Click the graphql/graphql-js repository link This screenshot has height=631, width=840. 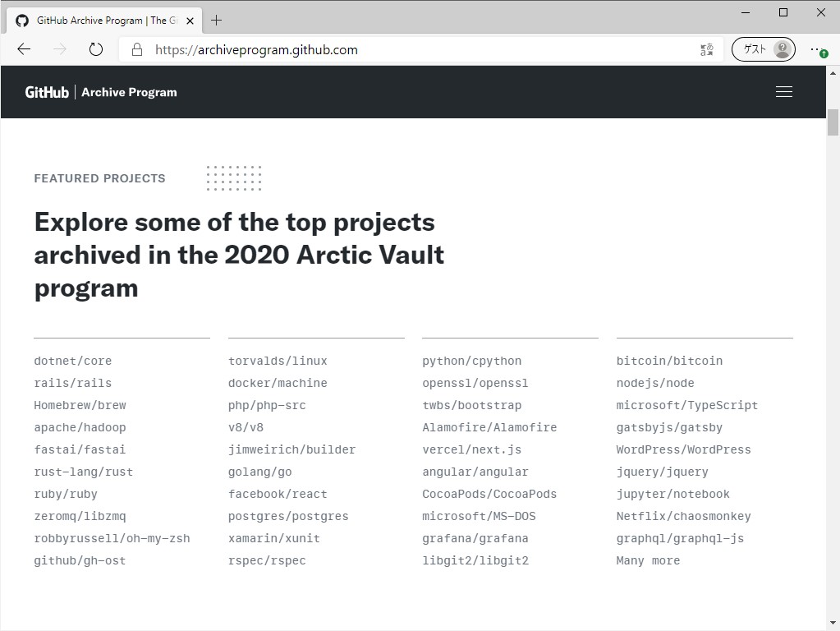(680, 538)
